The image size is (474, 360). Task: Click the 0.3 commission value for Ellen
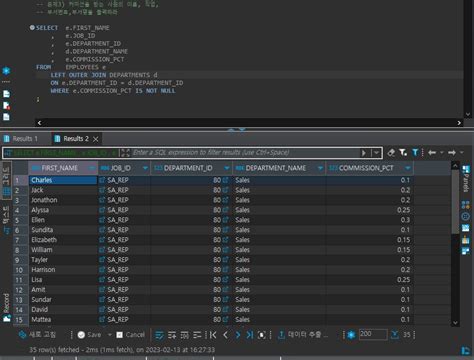point(405,220)
